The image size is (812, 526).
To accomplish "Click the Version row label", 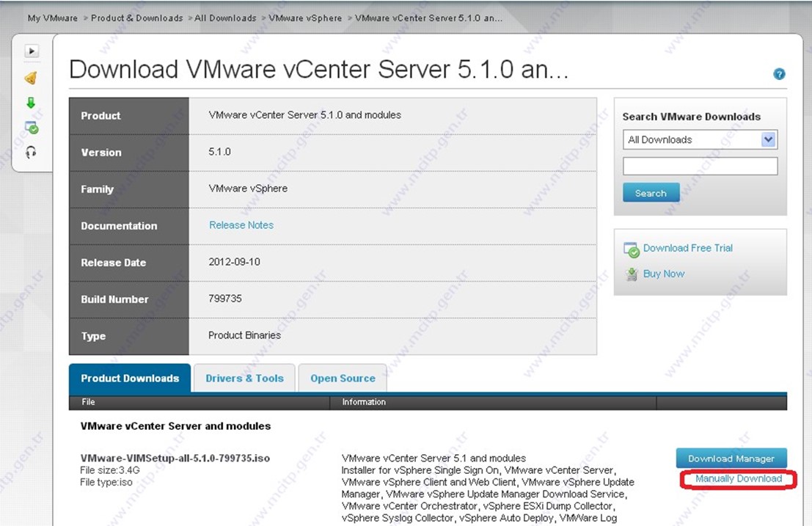I will 101,153.
